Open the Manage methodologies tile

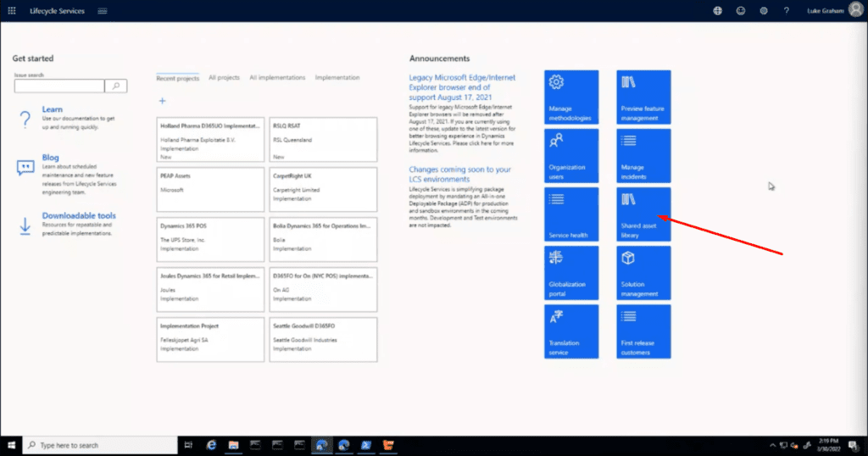[x=571, y=97]
